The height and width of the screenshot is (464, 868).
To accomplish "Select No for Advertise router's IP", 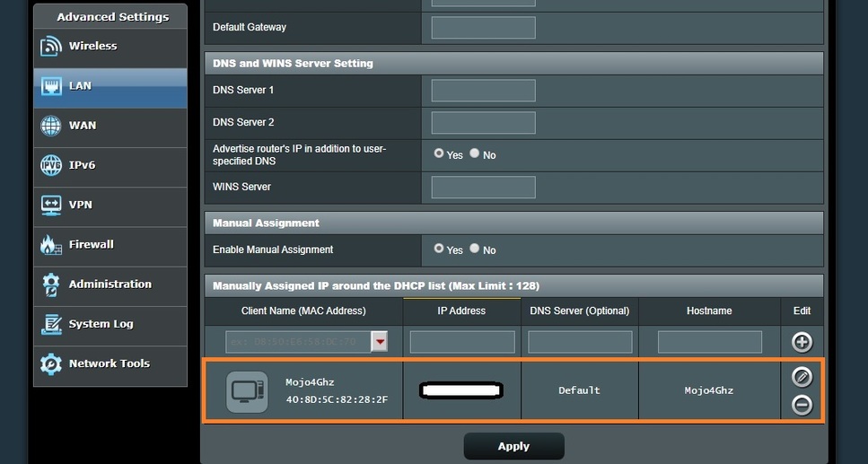I will click(475, 153).
